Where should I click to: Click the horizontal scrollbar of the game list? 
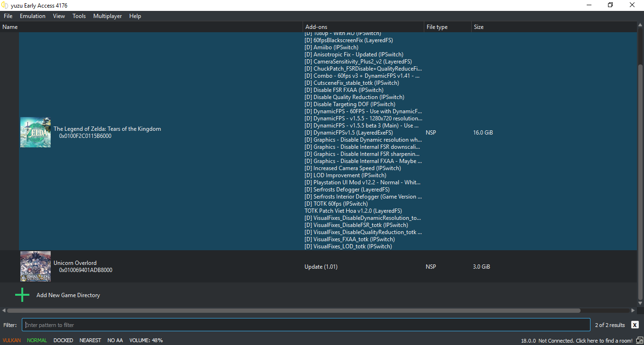[294, 311]
